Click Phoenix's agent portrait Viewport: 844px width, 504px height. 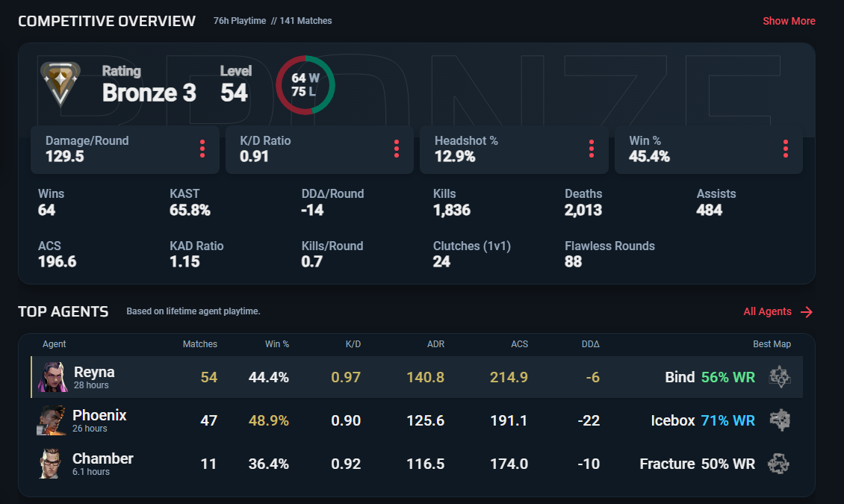[x=51, y=420]
